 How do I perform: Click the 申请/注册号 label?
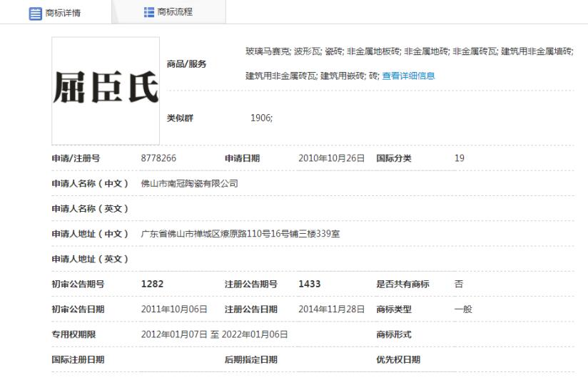click(76, 158)
